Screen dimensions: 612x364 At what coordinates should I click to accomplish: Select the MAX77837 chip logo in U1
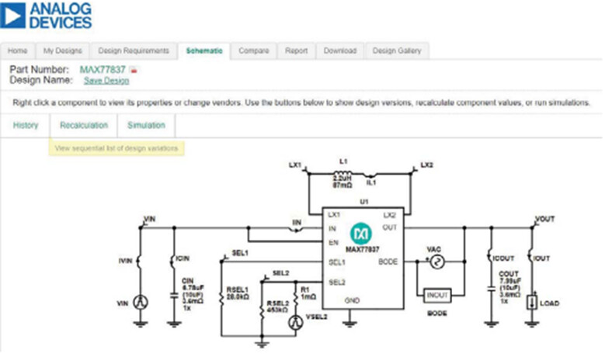[360, 234]
